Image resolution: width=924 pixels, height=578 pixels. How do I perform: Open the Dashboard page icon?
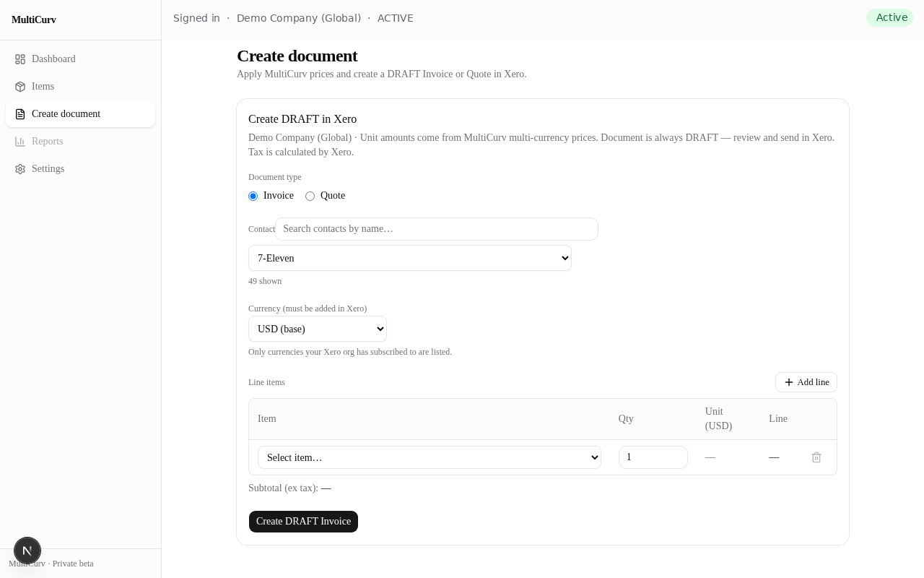coord(20,59)
